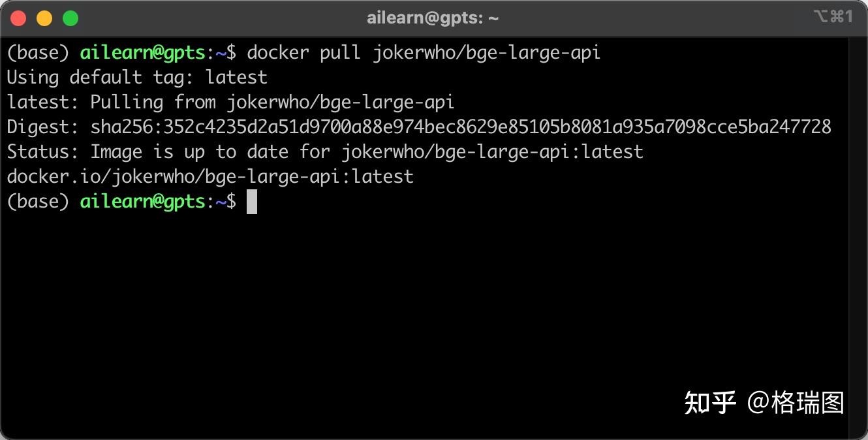Click the sha256 digest hash string

click(460, 127)
